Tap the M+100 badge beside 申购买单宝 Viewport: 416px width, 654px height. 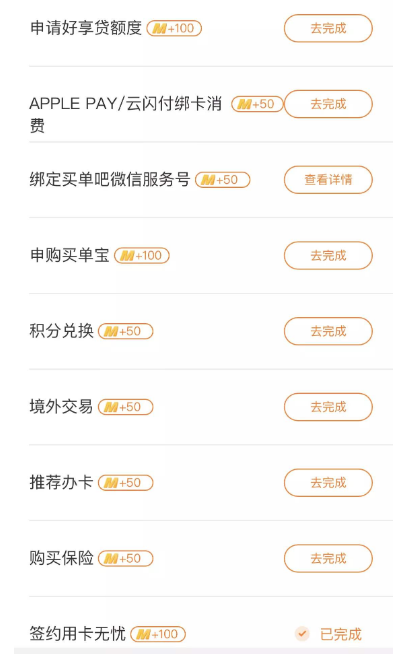142,256
